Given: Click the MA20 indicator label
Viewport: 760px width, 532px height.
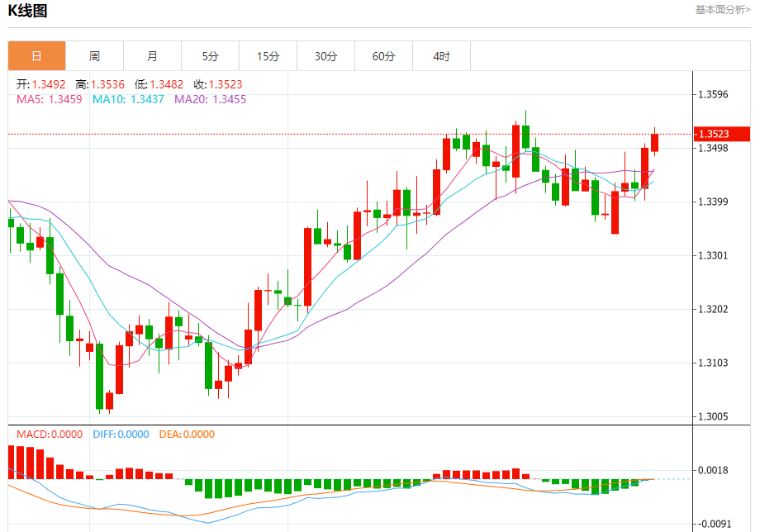Looking at the screenshot, I should click(x=210, y=99).
